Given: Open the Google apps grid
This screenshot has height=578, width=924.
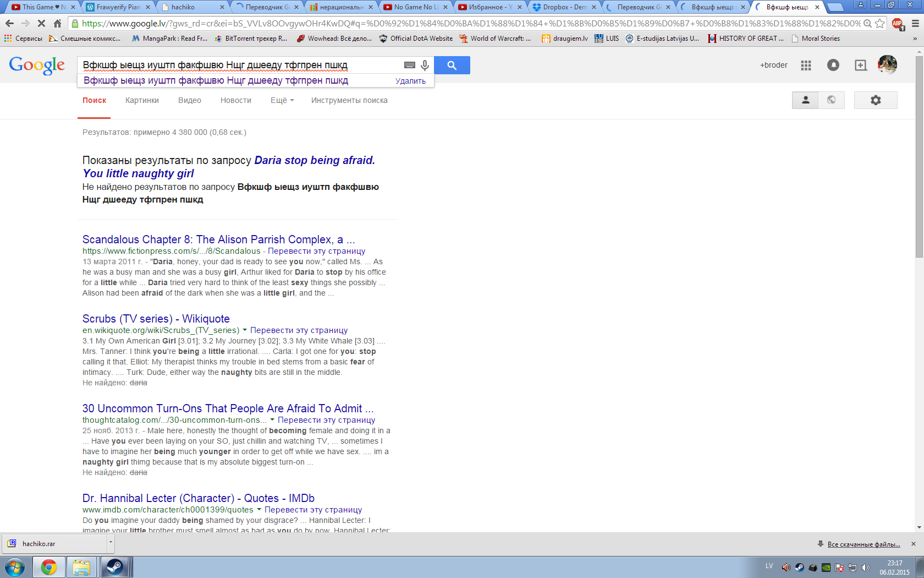Looking at the screenshot, I should (x=806, y=65).
